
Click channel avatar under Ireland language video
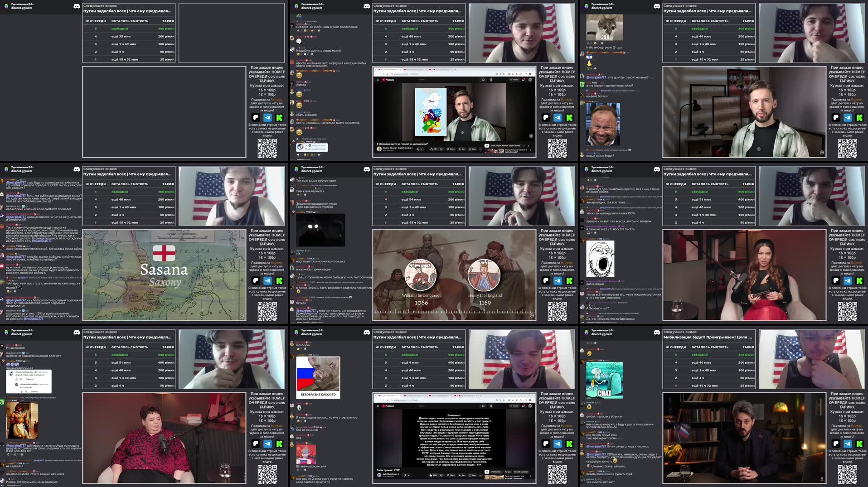[x=379, y=149]
